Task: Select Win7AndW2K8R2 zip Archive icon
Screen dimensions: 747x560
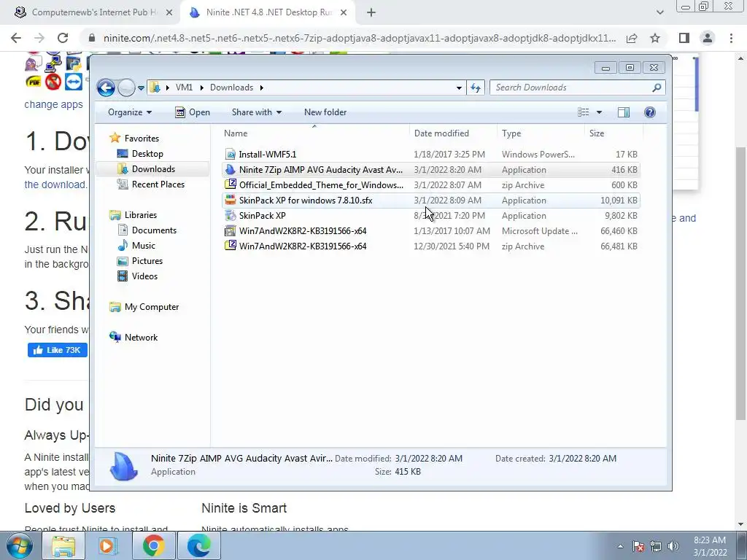Action: coord(231,246)
